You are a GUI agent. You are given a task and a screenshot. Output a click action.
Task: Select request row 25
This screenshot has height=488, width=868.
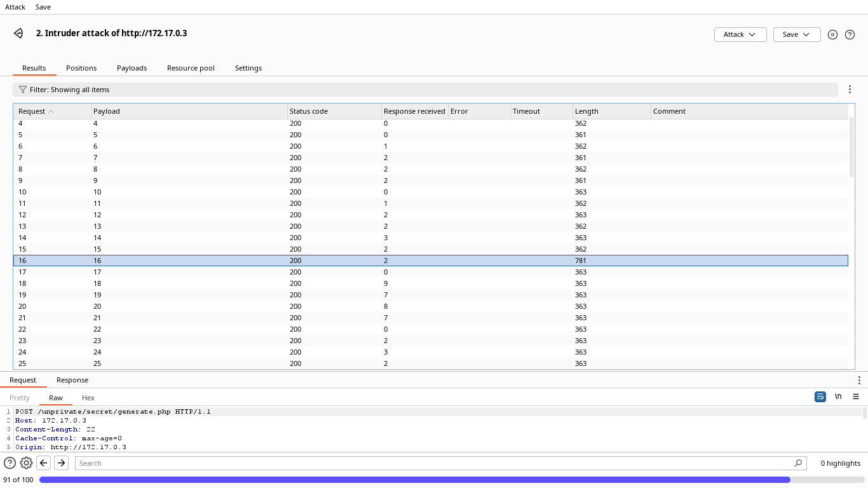coord(431,363)
